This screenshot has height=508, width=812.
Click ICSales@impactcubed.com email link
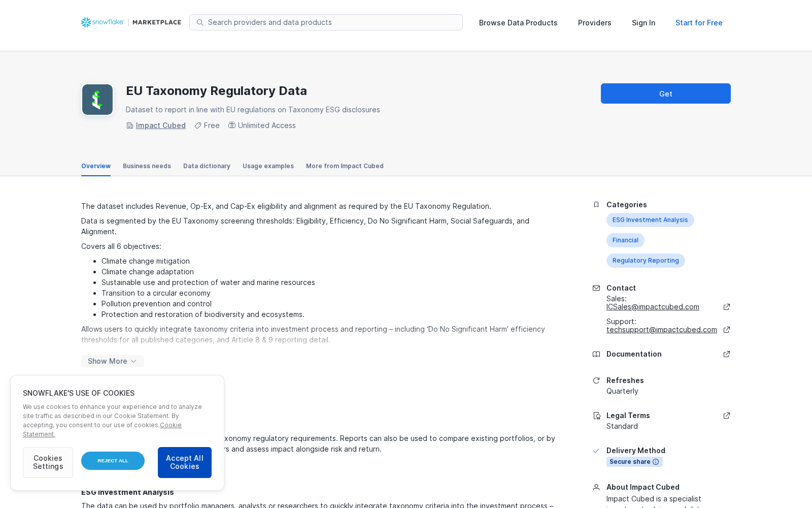(653, 307)
